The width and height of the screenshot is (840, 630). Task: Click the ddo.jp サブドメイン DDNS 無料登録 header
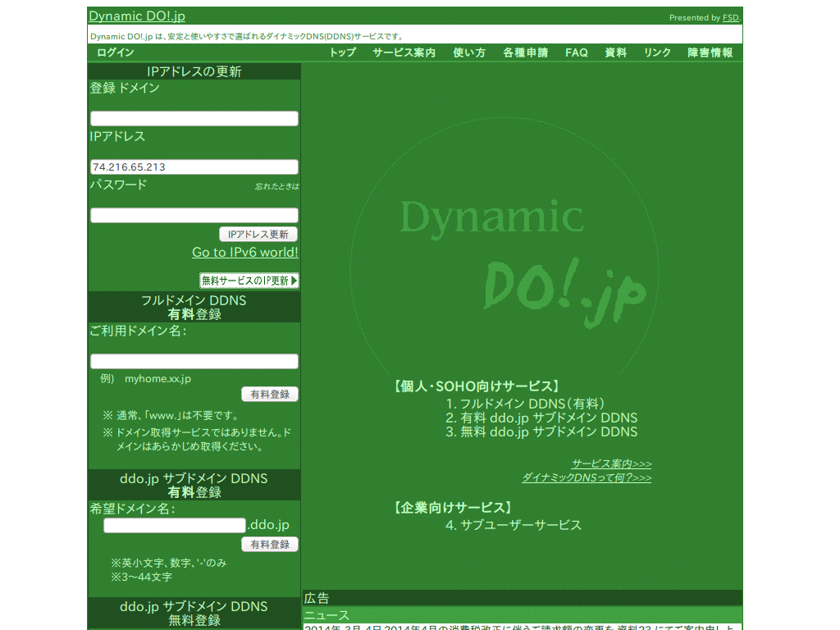(194, 613)
